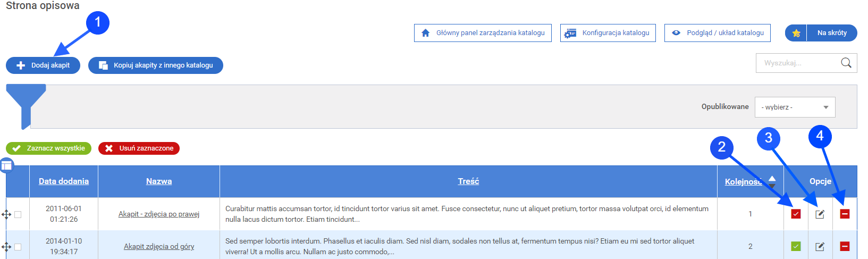Focus the Wyszukaj search field

click(796, 63)
